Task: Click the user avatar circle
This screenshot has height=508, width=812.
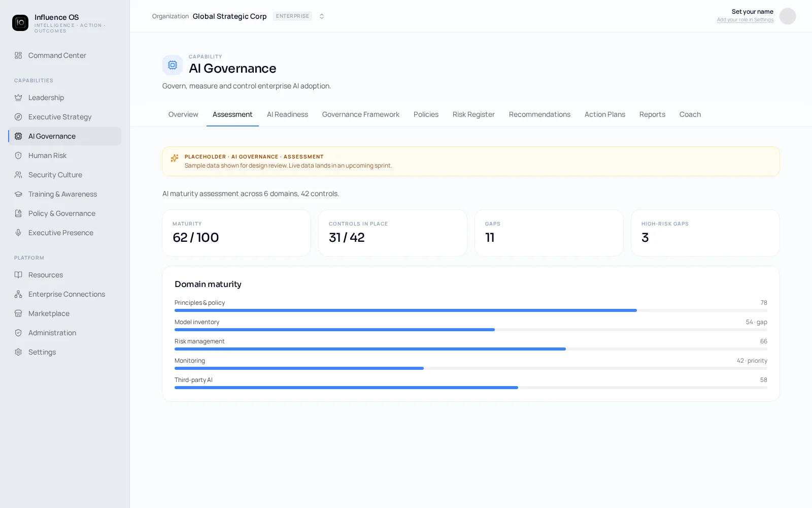Action: (788, 16)
